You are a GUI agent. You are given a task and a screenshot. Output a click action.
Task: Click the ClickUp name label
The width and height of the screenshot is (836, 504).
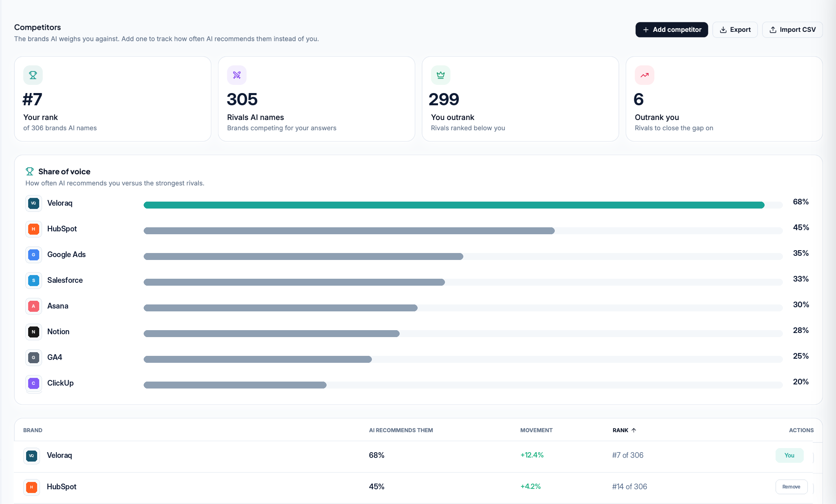click(60, 383)
